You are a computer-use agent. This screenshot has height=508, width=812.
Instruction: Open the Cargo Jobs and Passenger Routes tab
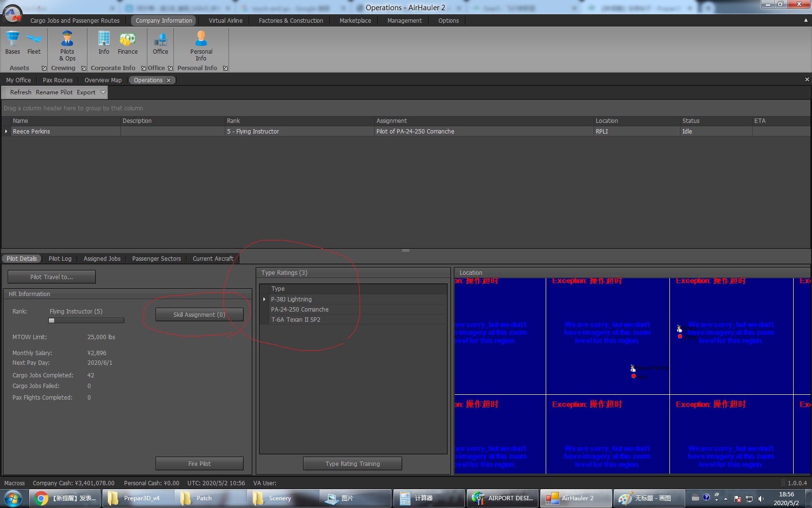75,21
